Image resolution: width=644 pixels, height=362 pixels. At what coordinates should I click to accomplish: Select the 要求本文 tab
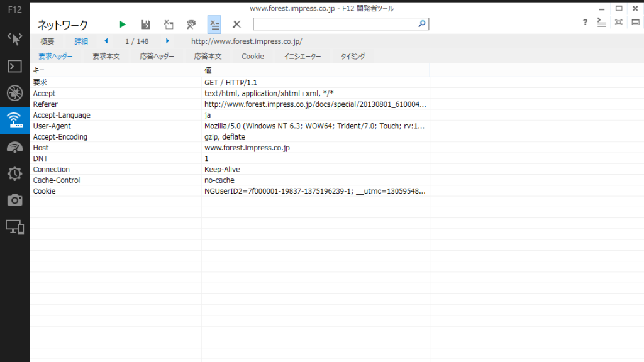pos(106,56)
